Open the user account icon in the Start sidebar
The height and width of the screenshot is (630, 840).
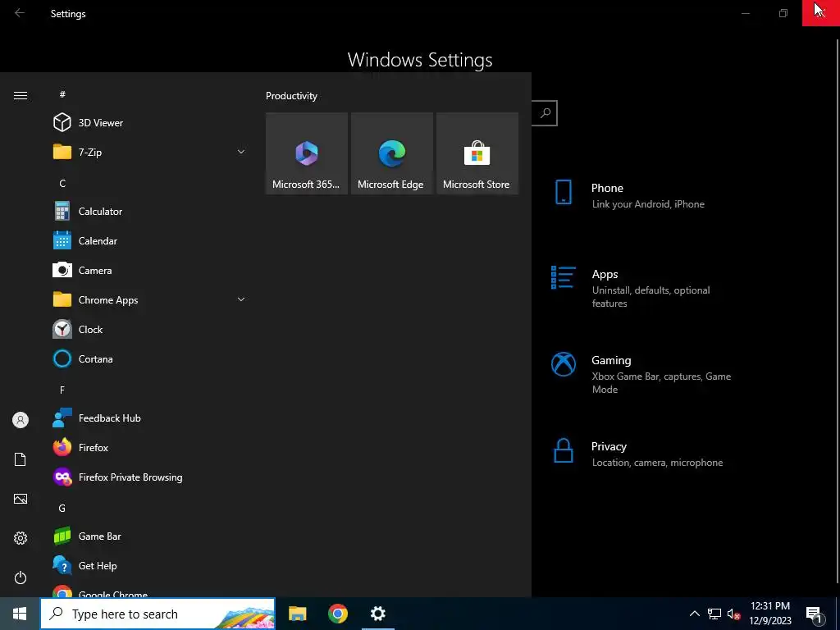point(21,420)
